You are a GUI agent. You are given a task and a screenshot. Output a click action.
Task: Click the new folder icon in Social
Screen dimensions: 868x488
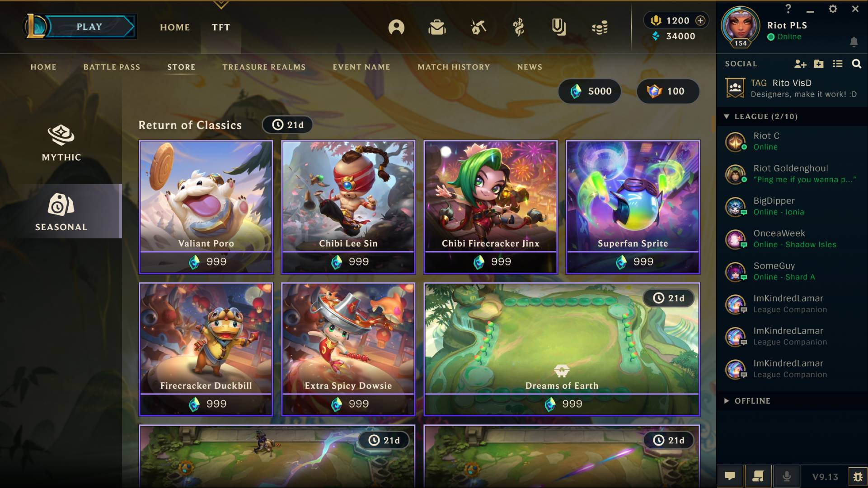click(x=819, y=64)
